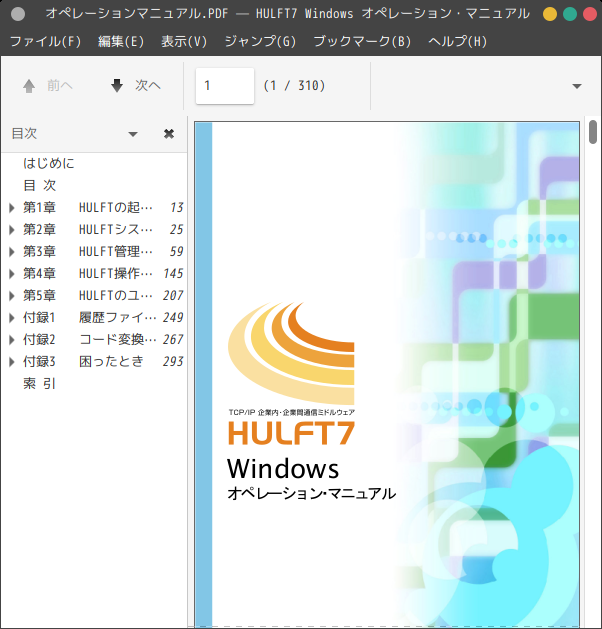Click the HULFT7 cover page in the viewer

387,374
